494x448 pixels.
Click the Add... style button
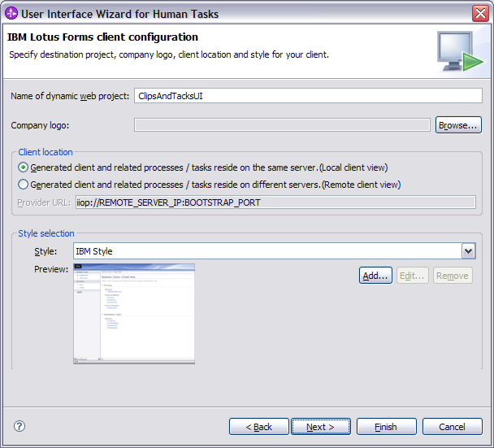(x=375, y=276)
